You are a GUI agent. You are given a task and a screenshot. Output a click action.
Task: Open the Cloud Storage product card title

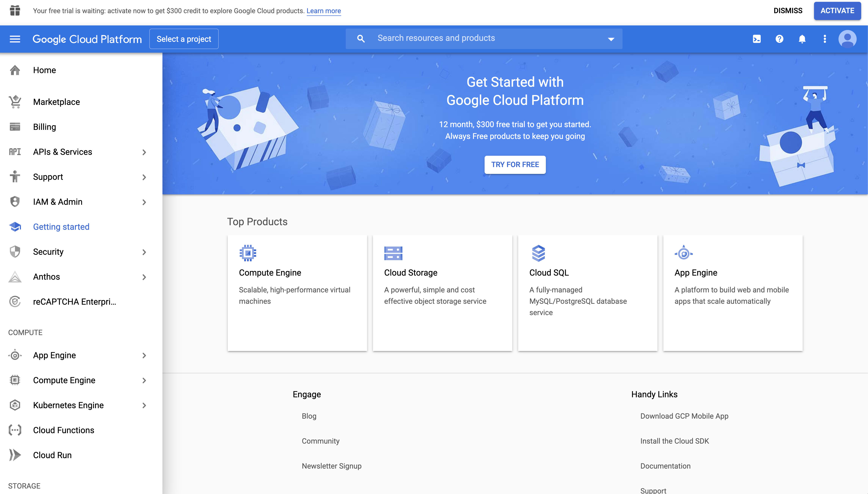point(411,273)
